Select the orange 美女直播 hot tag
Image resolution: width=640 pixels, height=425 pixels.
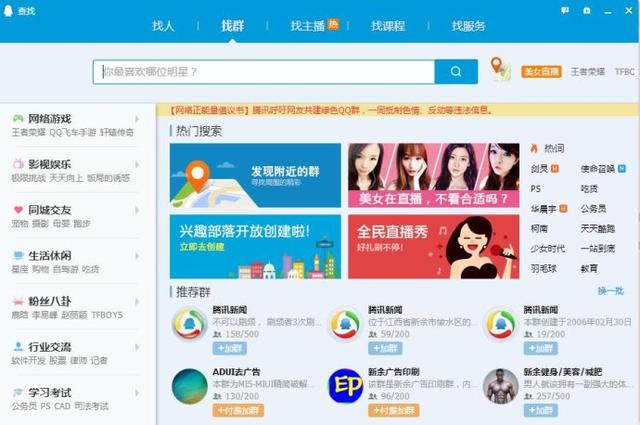[541, 72]
